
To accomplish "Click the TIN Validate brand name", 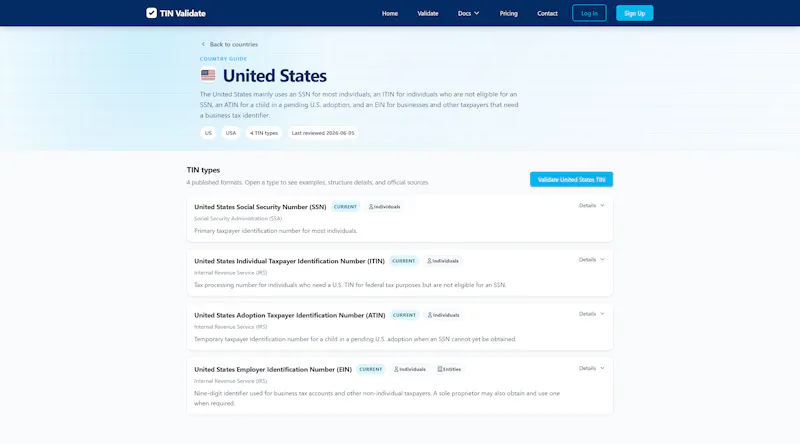I will [x=183, y=13].
